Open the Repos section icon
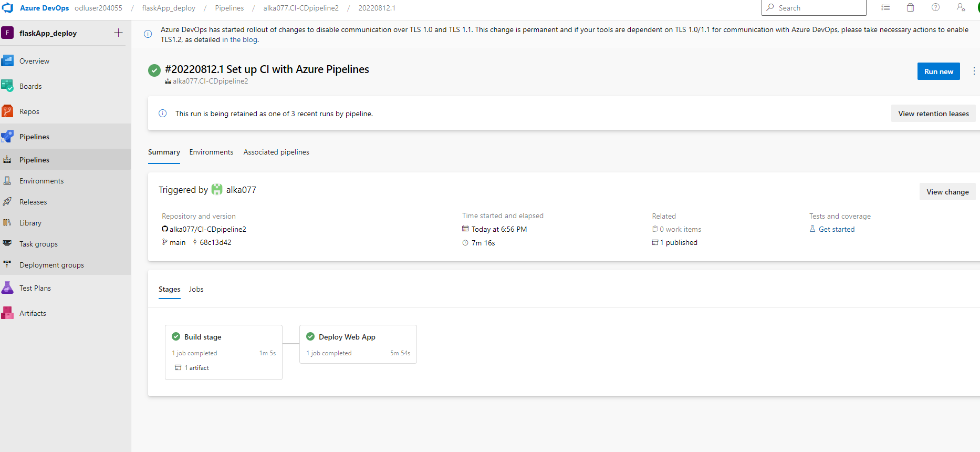 [x=7, y=111]
